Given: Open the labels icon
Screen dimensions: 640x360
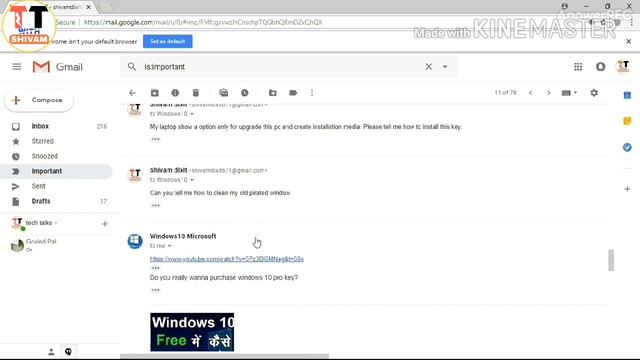Looking at the screenshot, I should [293, 93].
